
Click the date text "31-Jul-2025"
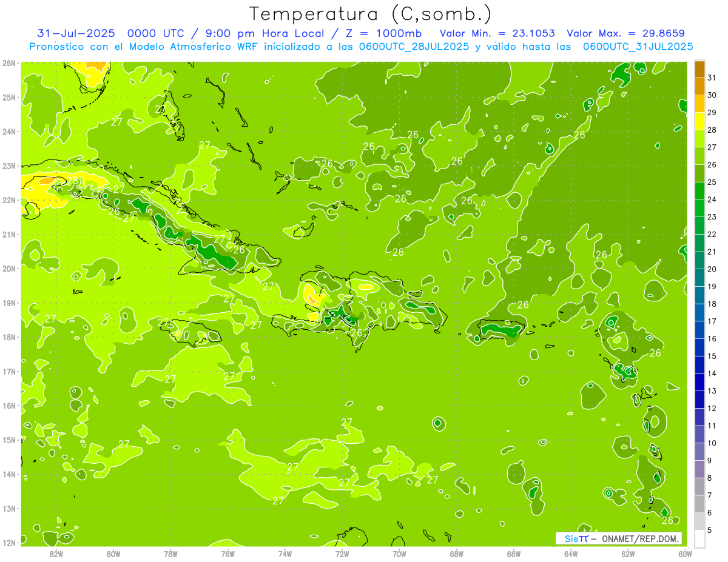(76, 33)
